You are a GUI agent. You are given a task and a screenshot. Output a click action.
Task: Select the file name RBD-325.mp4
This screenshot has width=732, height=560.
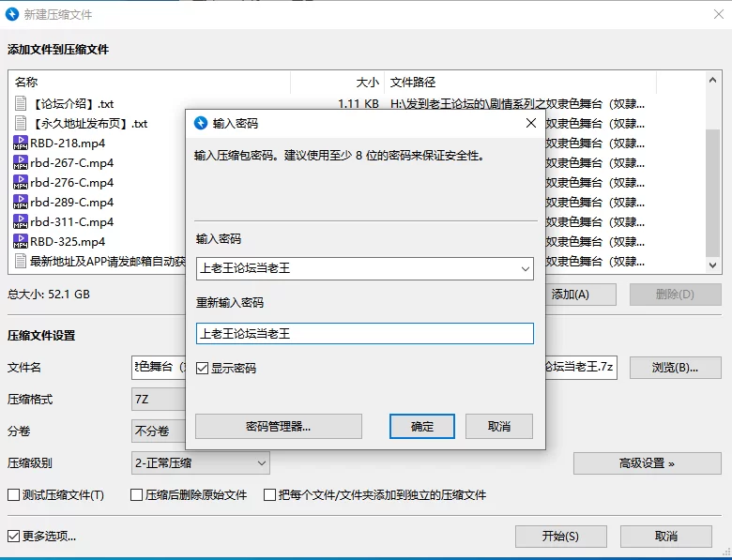[68, 242]
